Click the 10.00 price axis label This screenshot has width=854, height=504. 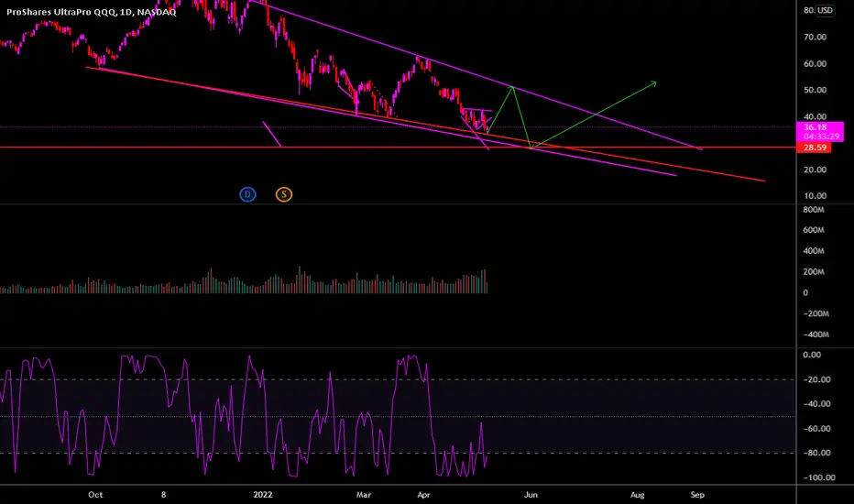[815, 195]
